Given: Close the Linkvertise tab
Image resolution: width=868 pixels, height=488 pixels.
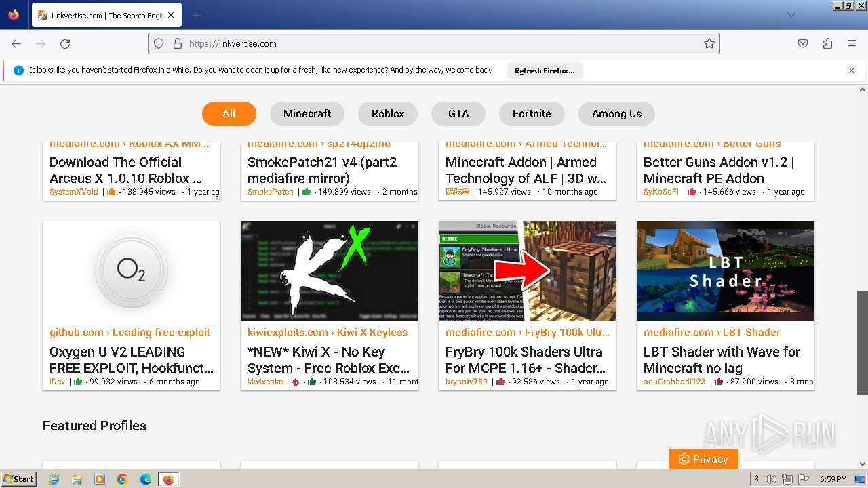Looking at the screenshot, I should click(170, 15).
